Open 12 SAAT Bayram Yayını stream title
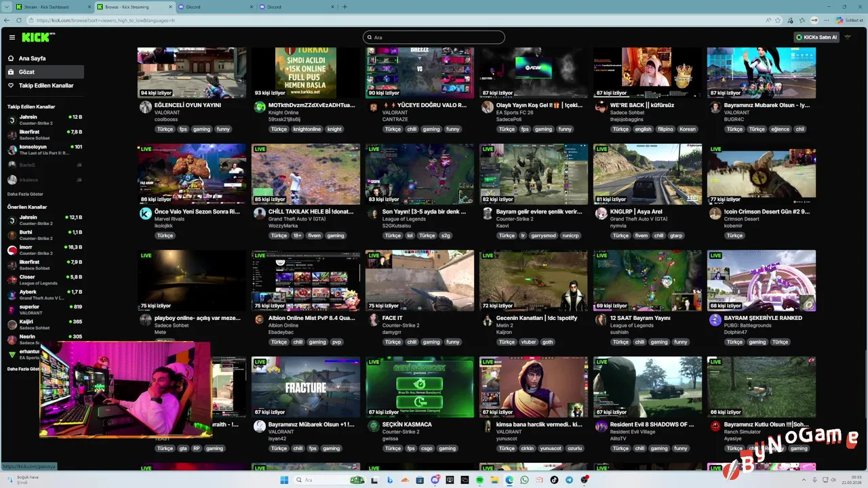868x488 pixels. pyautogui.click(x=640, y=318)
